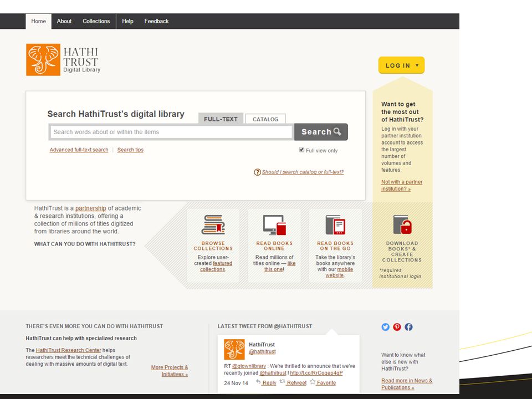
Task: Click the HathiTrust avatar in the tweet
Action: pyautogui.click(x=234, y=349)
